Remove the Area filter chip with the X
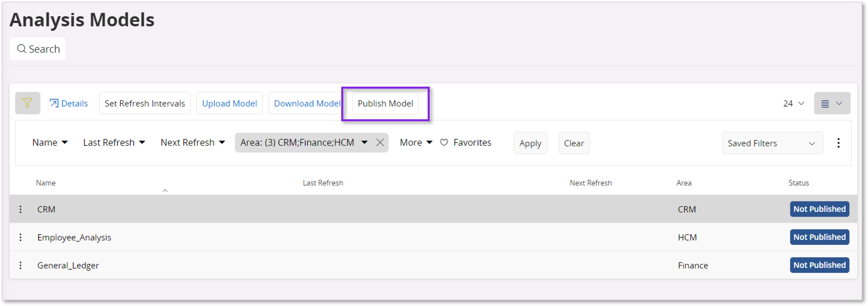The height and width of the screenshot is (306, 868). pos(380,143)
